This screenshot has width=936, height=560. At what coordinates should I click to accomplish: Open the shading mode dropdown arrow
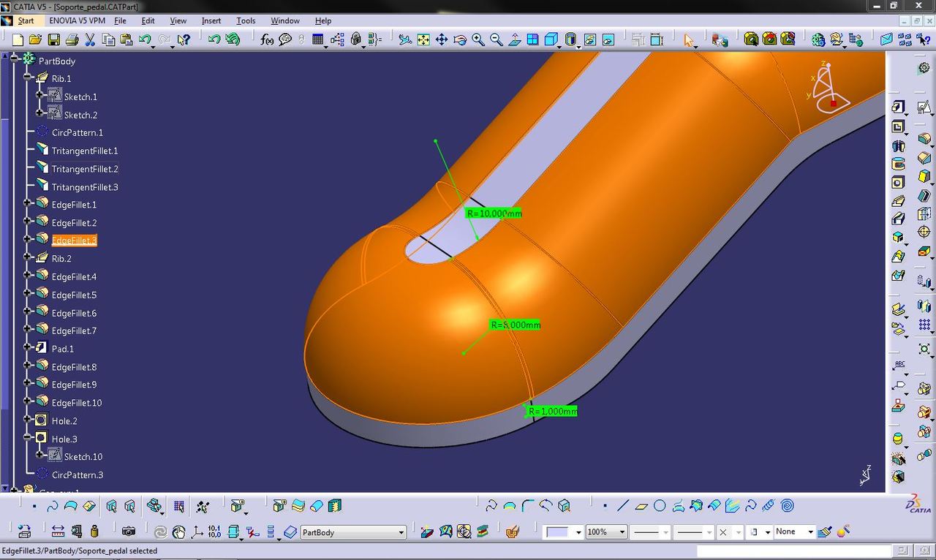pos(578,46)
